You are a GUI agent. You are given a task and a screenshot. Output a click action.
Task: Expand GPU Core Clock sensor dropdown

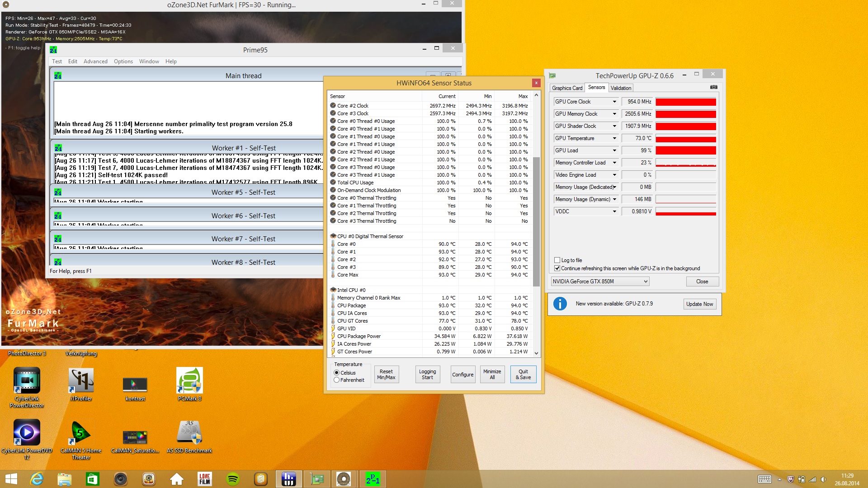pyautogui.click(x=614, y=102)
